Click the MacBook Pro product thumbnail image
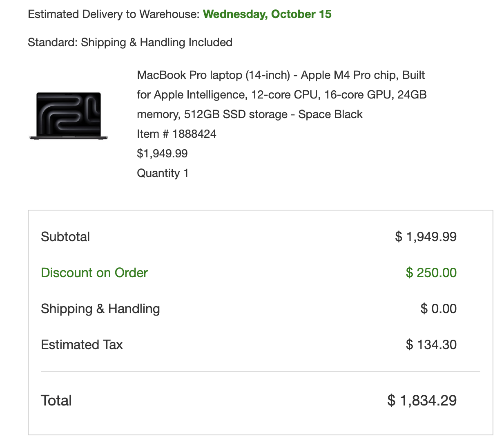This screenshot has height=448, width=504. [x=69, y=116]
